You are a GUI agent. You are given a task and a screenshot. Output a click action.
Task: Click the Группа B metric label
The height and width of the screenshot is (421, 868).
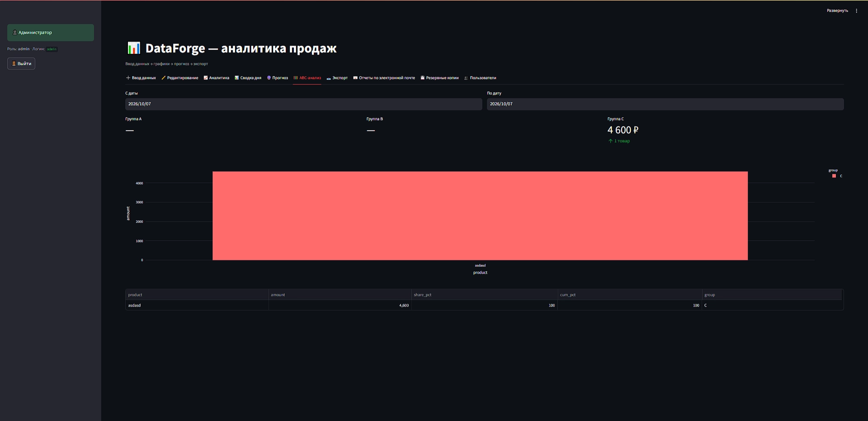[x=375, y=119]
